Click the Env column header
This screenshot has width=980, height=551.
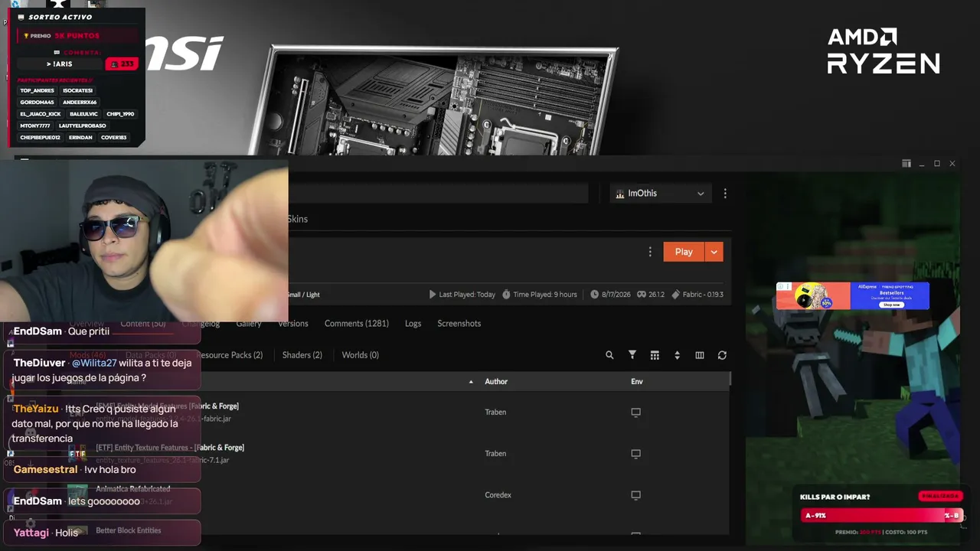637,382
